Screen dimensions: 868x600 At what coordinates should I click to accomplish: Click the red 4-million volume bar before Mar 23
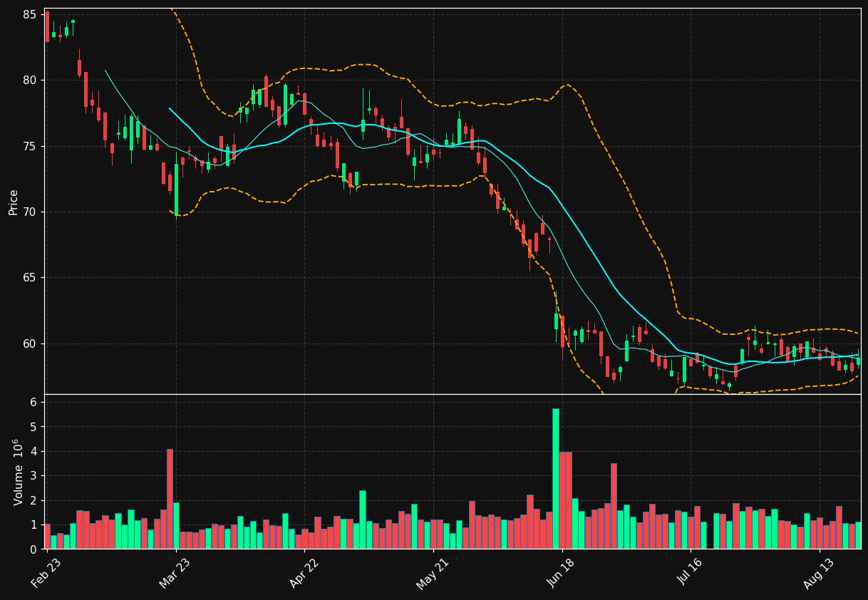tap(170, 499)
